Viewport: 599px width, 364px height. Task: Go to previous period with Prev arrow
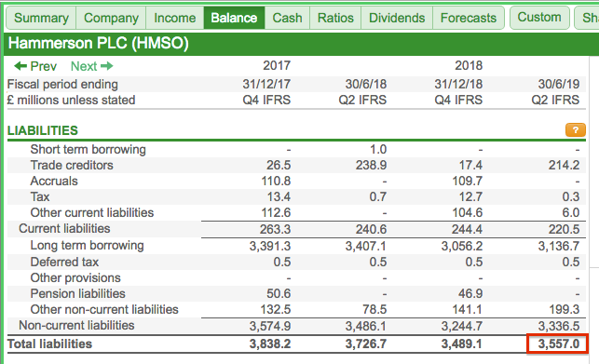point(35,66)
